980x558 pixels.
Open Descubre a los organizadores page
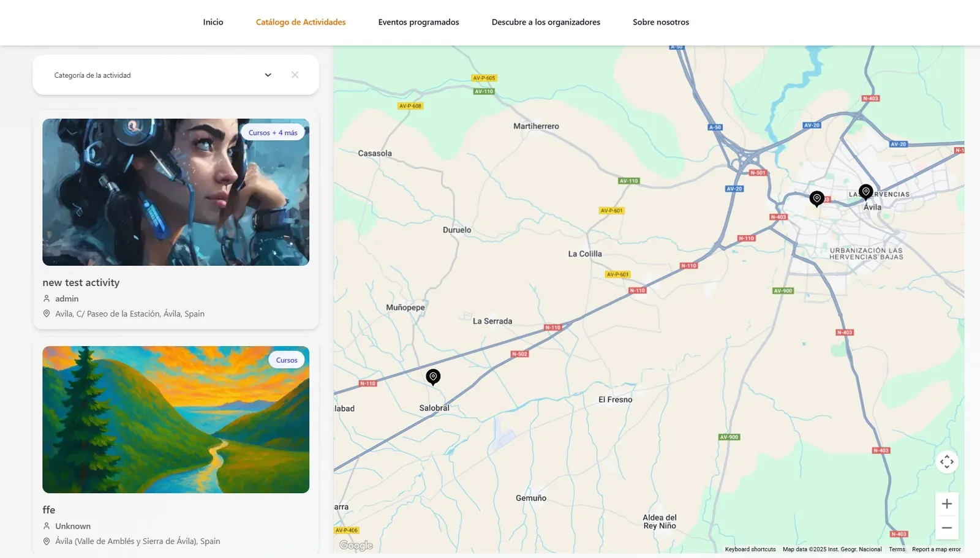click(x=546, y=22)
